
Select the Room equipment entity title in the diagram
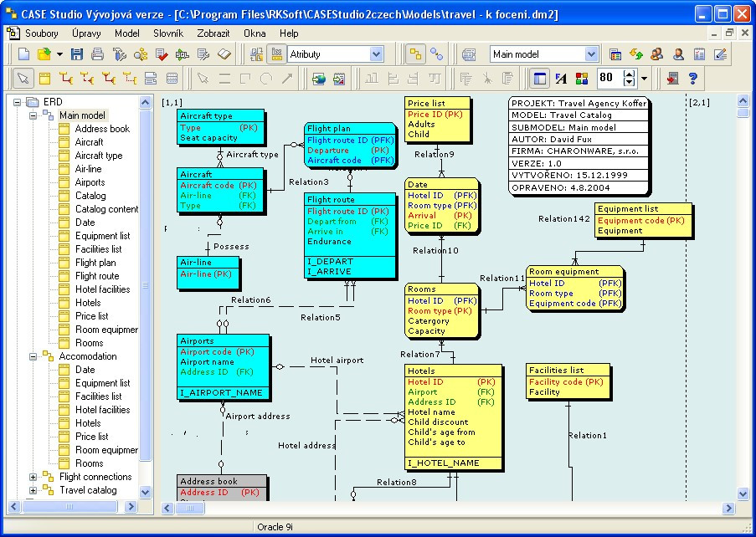[x=563, y=271]
